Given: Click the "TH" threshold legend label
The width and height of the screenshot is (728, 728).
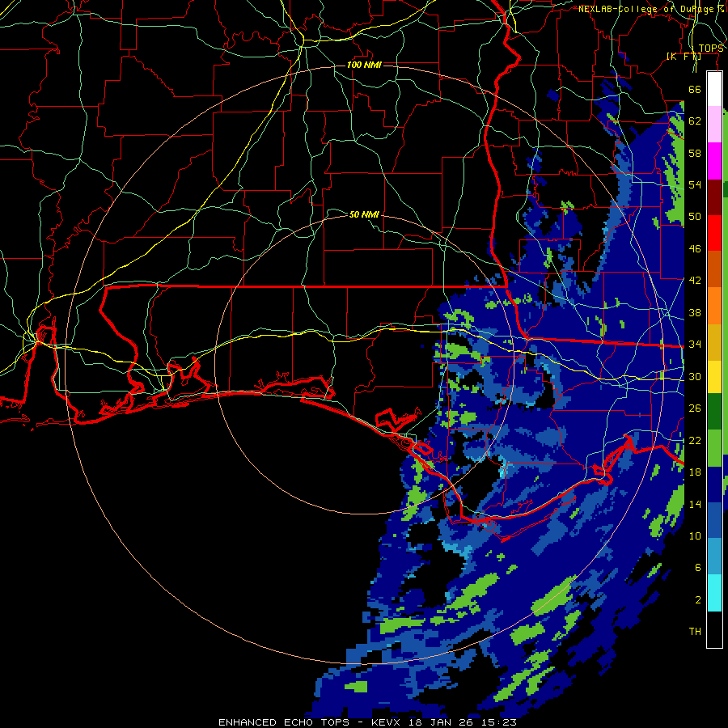Looking at the screenshot, I should click(x=695, y=632).
